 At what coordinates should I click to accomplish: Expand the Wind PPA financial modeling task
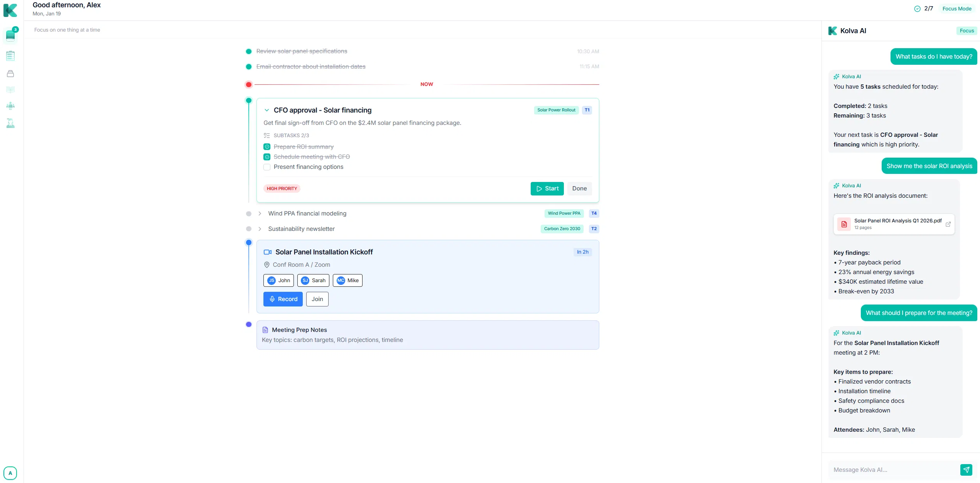click(259, 213)
